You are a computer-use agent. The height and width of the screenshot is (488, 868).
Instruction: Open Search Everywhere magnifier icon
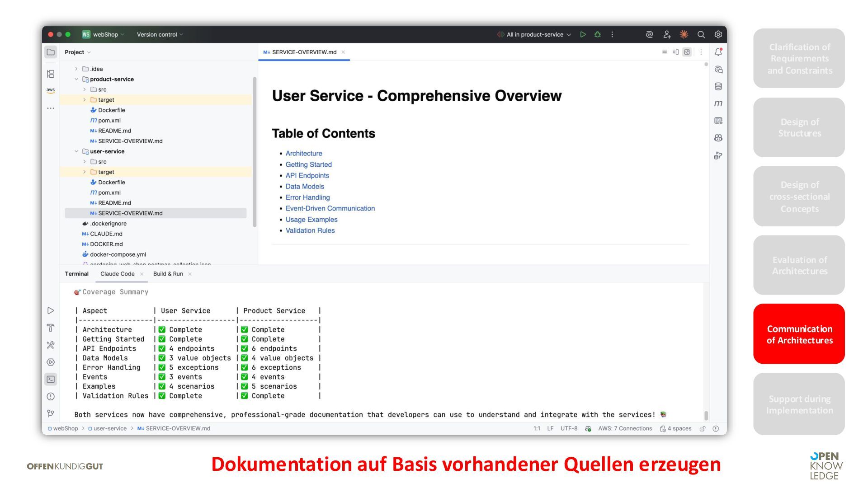701,34
